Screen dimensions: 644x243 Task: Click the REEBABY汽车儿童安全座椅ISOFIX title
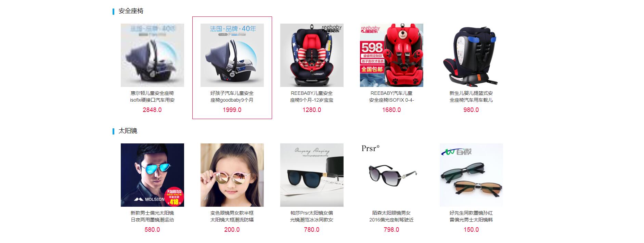[x=391, y=97]
